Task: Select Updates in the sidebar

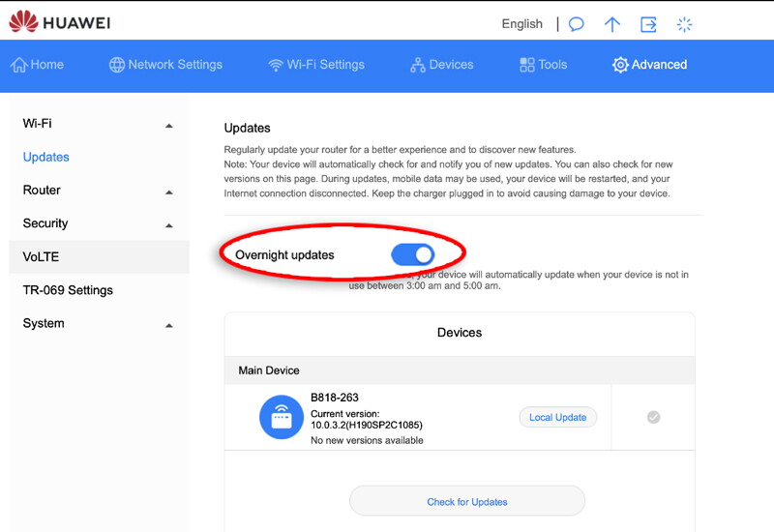Action: click(x=45, y=157)
